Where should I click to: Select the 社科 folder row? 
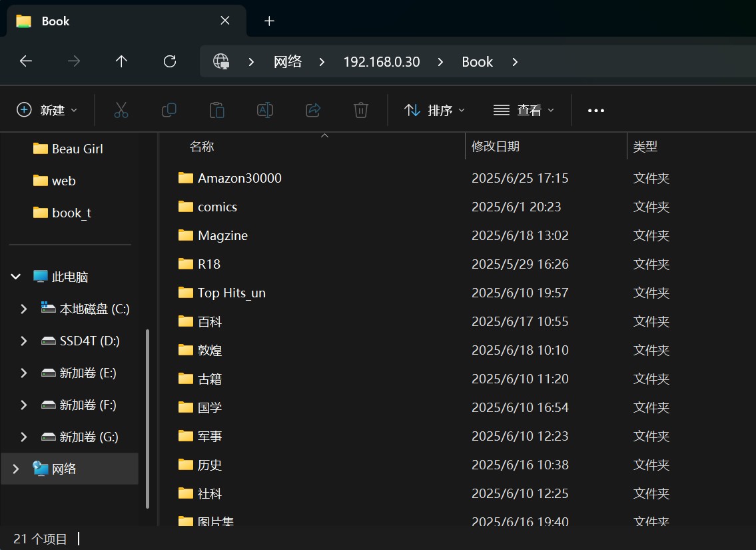point(457,493)
